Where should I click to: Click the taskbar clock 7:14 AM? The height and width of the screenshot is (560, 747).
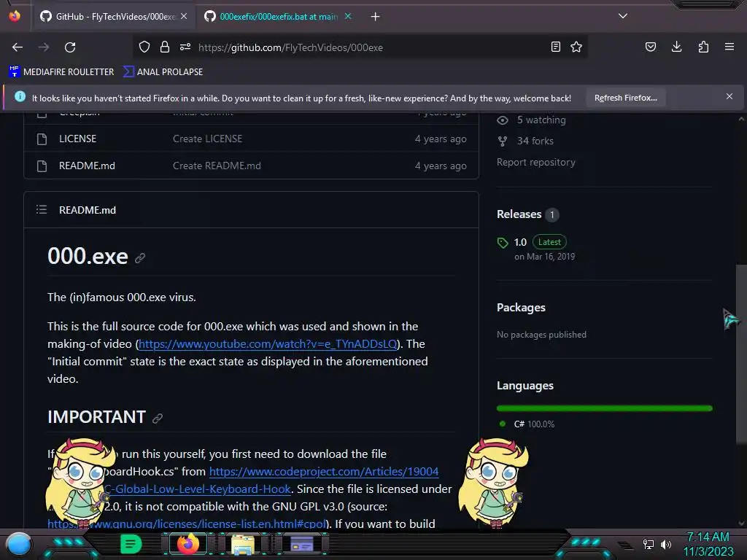click(x=708, y=537)
